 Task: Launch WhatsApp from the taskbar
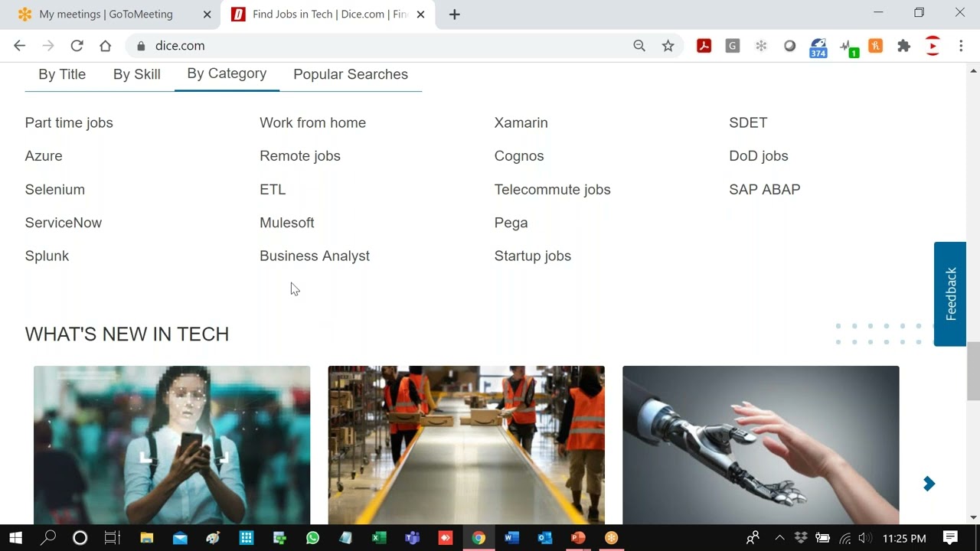312,538
